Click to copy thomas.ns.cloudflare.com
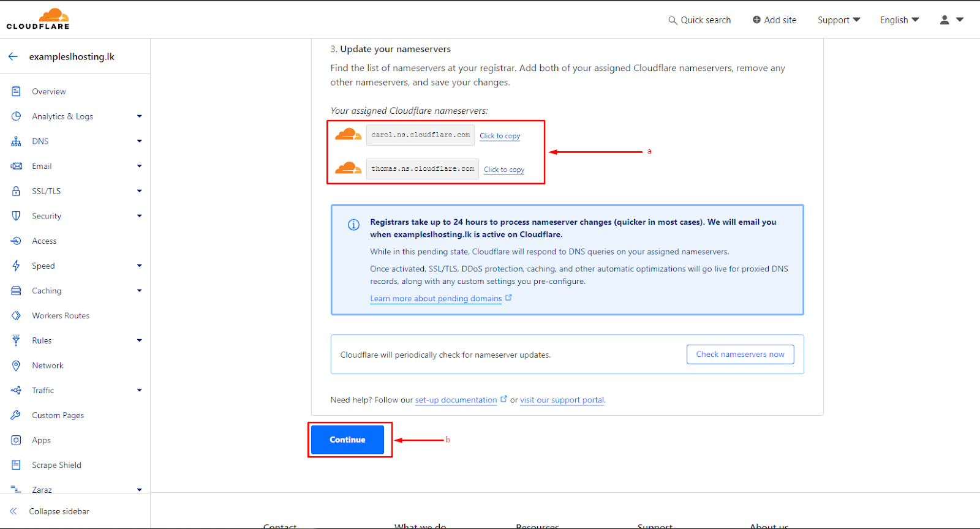 point(504,170)
